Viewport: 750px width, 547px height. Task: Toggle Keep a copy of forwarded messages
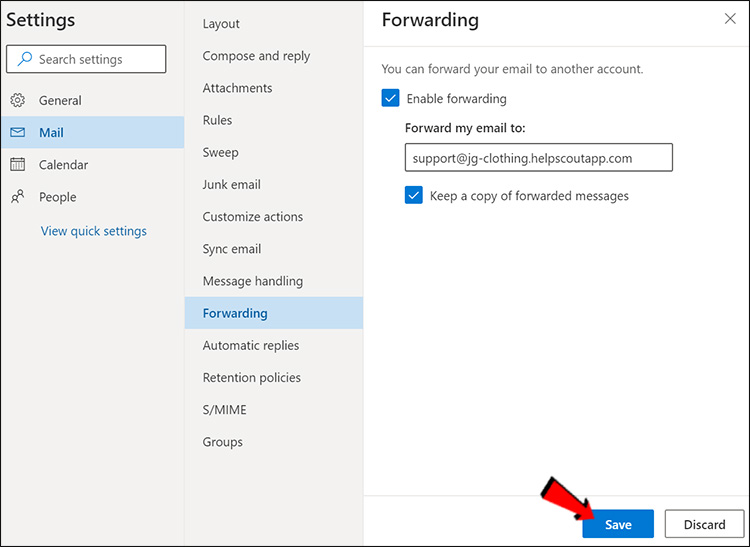click(x=414, y=195)
